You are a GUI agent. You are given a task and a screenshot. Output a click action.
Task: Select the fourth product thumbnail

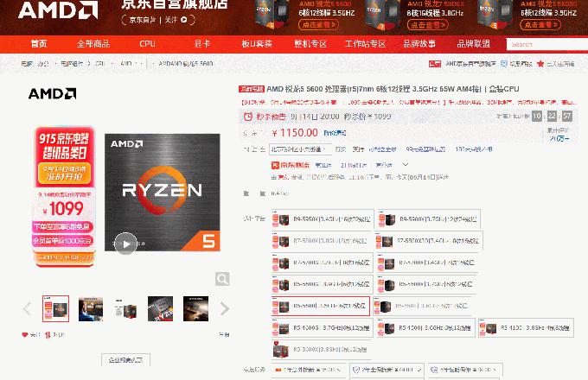161,308
